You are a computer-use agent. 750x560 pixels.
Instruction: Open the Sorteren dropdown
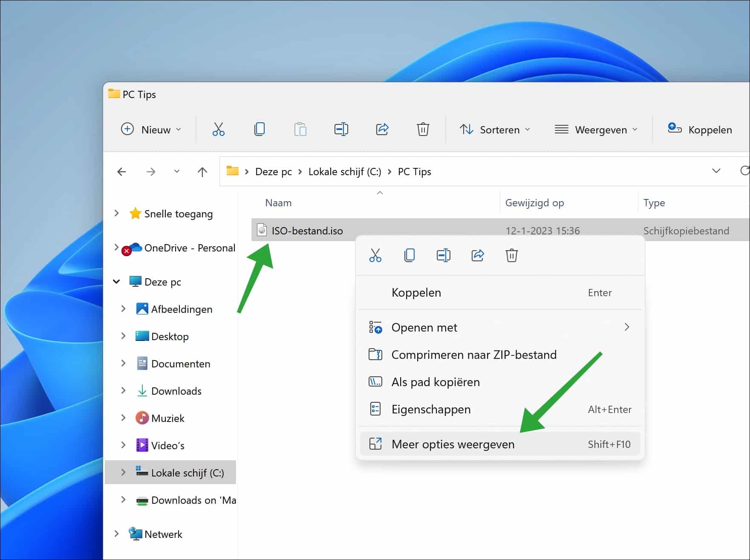(x=495, y=130)
